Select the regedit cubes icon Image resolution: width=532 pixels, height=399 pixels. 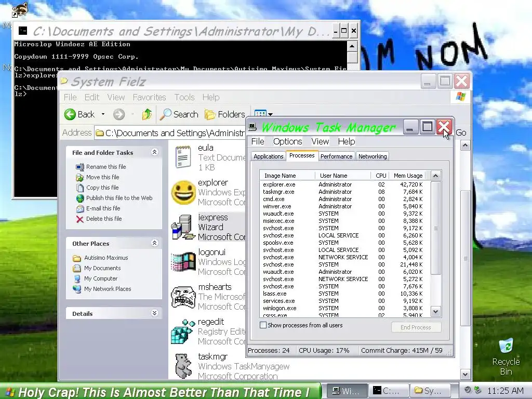tap(183, 332)
